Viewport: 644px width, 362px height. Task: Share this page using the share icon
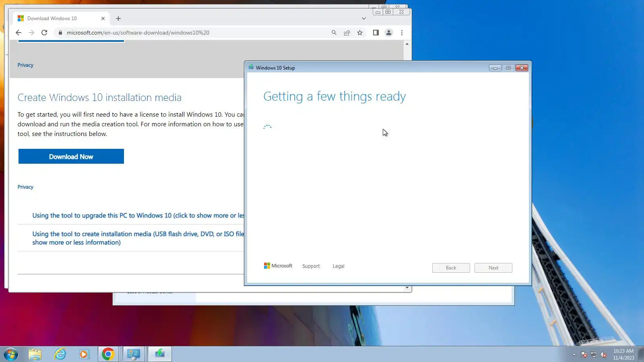click(x=347, y=33)
